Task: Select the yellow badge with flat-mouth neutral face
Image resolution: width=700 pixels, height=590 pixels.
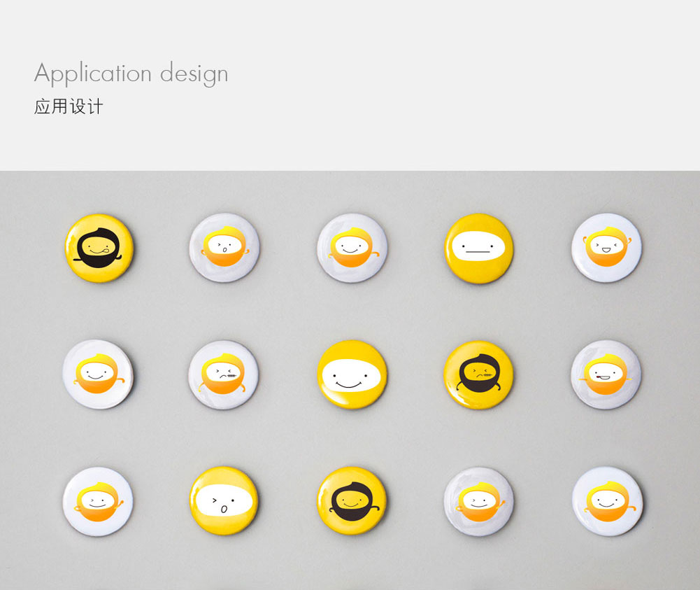Action: (x=478, y=248)
